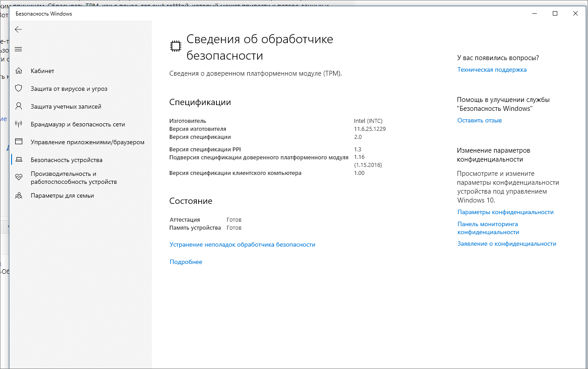588x369 pixels.
Task: Click the back arrow icon
Action: click(x=18, y=29)
